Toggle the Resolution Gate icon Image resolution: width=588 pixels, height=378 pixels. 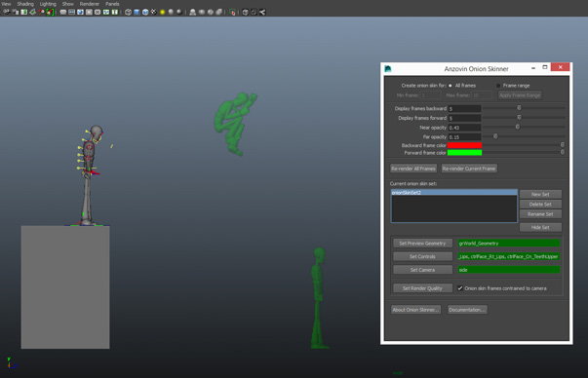click(x=80, y=12)
